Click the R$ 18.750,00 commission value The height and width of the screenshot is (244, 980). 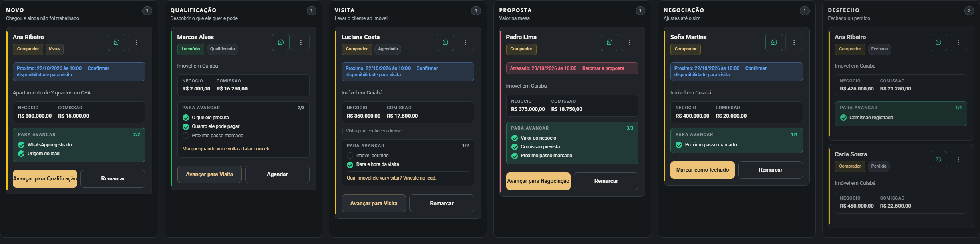pyautogui.click(x=567, y=109)
